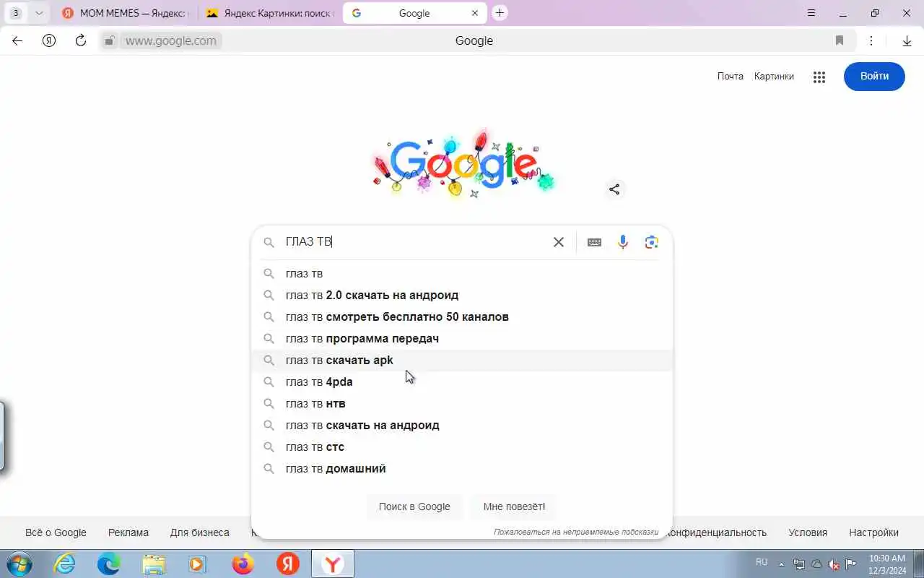Open Windows Media Player from the taskbar
The height and width of the screenshot is (578, 924).
[198, 564]
